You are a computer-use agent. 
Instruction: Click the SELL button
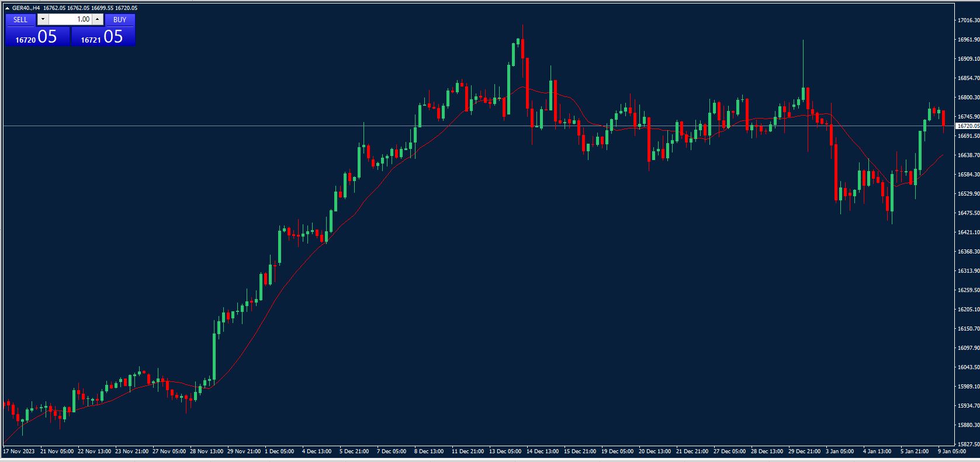coord(20,19)
